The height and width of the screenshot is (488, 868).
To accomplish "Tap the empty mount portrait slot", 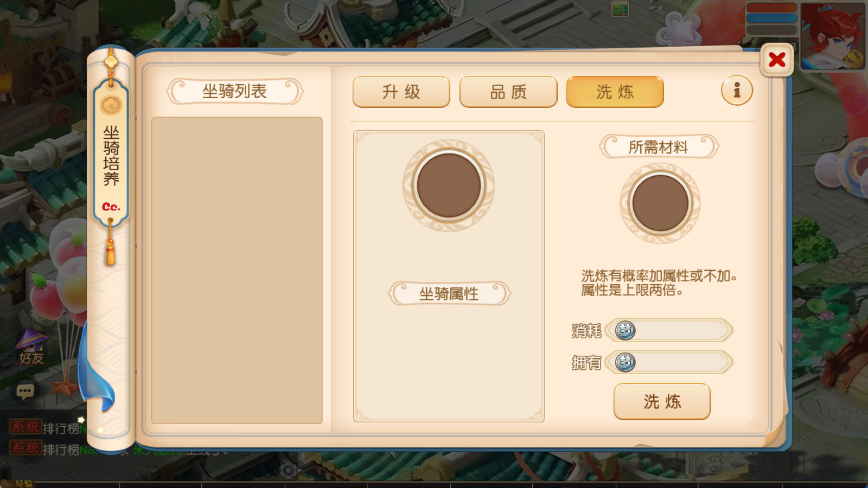I will click(x=449, y=185).
